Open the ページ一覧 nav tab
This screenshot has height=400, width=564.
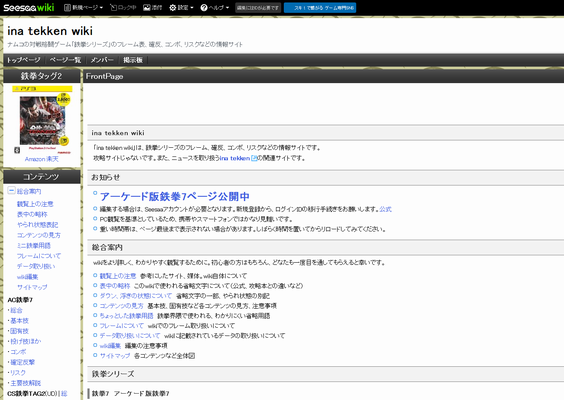point(65,60)
